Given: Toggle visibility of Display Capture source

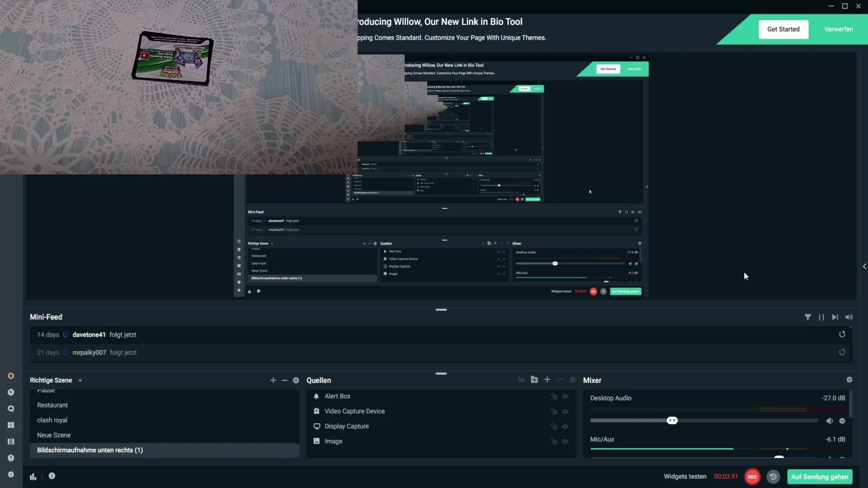Looking at the screenshot, I should (x=565, y=427).
